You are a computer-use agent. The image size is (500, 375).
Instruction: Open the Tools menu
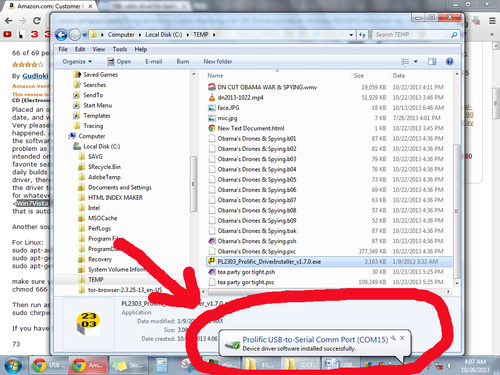[120, 49]
